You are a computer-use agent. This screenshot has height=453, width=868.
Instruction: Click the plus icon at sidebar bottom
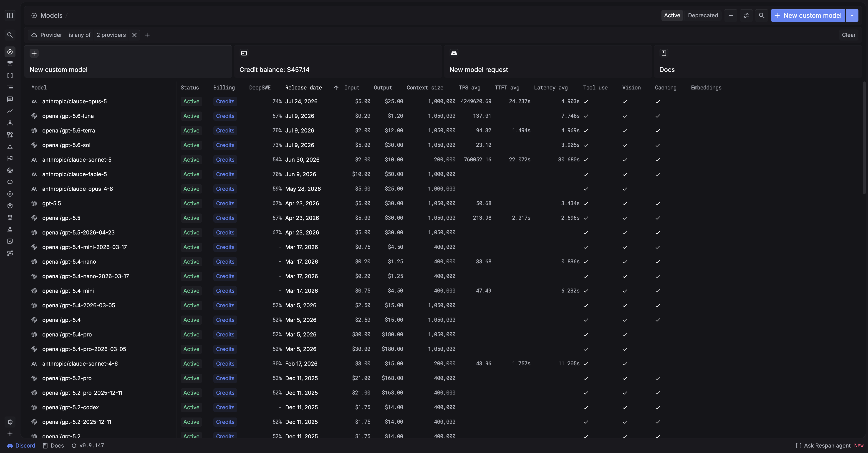pyautogui.click(x=10, y=434)
